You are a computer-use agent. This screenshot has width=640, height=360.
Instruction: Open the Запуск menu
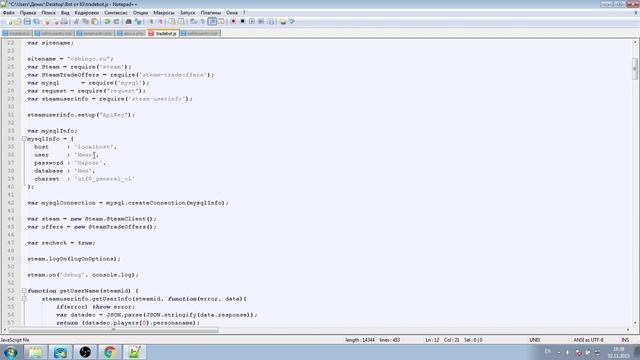(x=187, y=13)
